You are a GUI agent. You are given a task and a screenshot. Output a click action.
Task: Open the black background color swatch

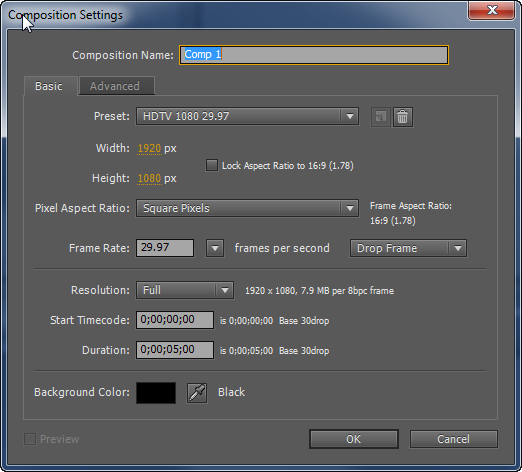point(156,393)
